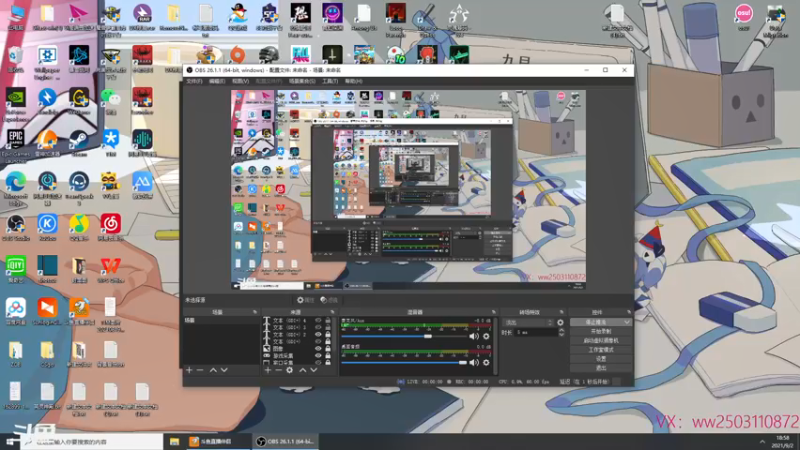Add a new scene with the plus icon in 场景 panel
This screenshot has height=450, width=800.
[x=189, y=370]
